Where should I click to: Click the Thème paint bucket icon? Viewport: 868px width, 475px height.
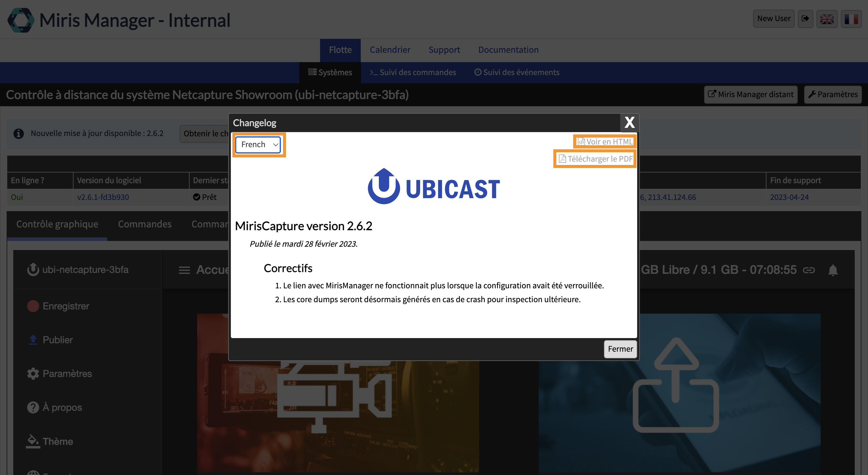click(x=33, y=441)
